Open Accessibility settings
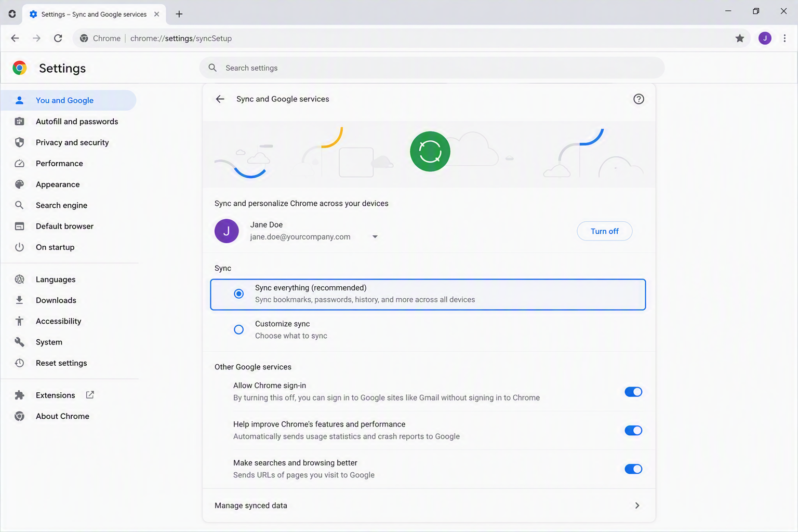The width and height of the screenshot is (798, 532). click(x=69, y=321)
